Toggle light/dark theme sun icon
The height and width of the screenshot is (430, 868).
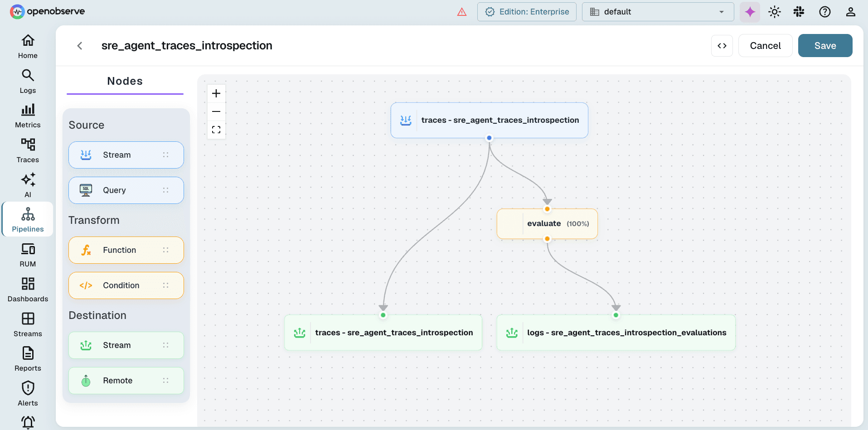775,12
